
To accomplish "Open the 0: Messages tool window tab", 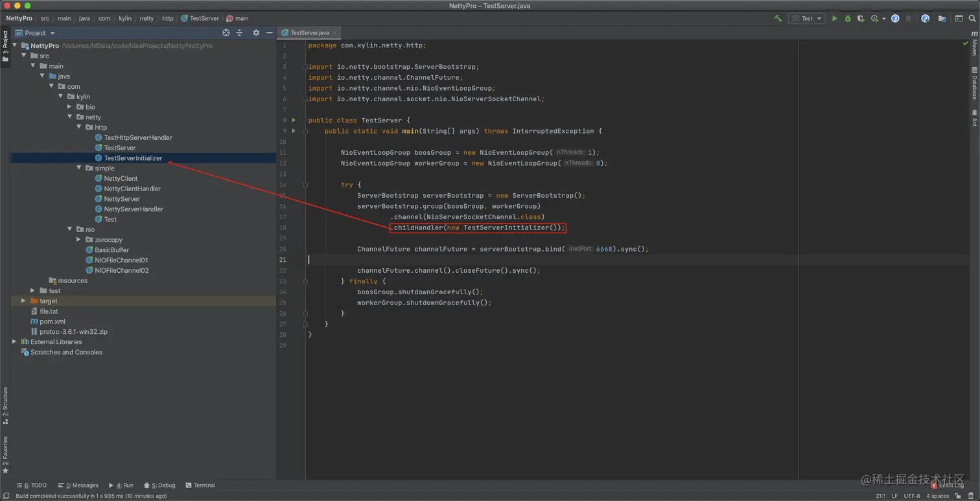I will click(78, 485).
